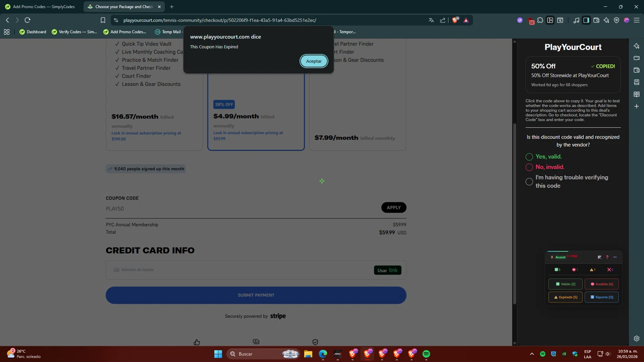644x362 pixels.
Task: Minimize the Assist widget
Action: [x=615, y=257]
